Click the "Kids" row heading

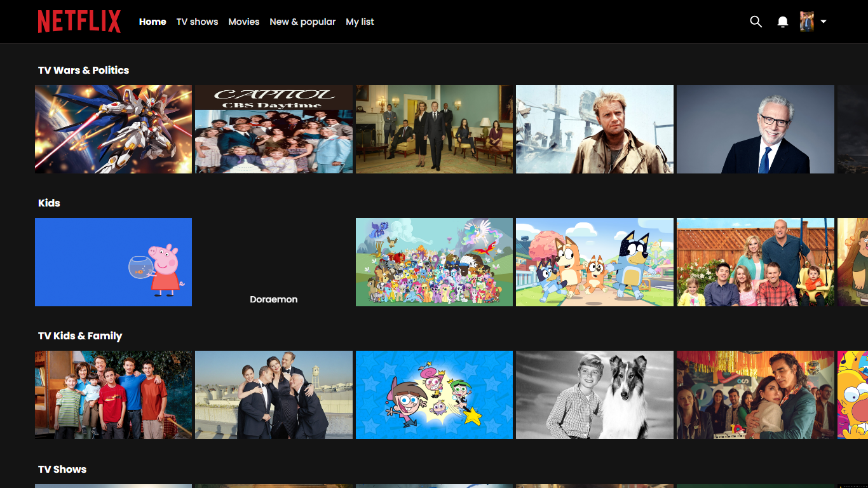[49, 203]
